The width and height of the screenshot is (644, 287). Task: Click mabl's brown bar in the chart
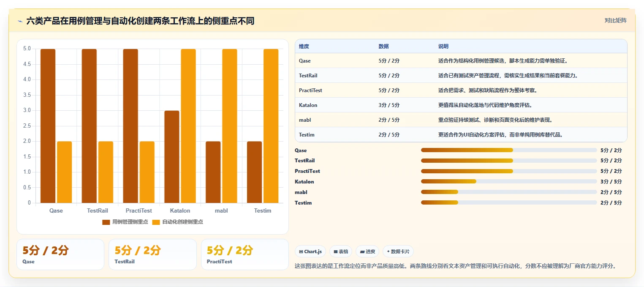[x=213, y=172]
